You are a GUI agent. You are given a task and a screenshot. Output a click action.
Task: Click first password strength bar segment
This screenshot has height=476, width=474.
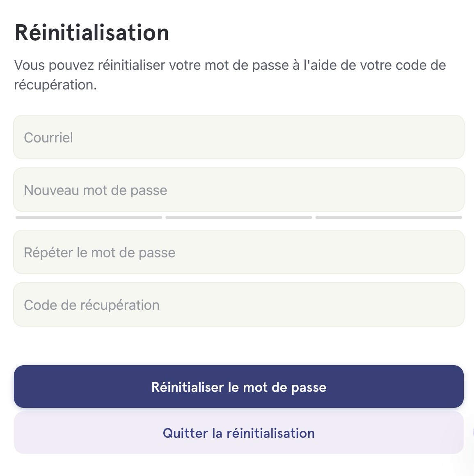click(89, 217)
